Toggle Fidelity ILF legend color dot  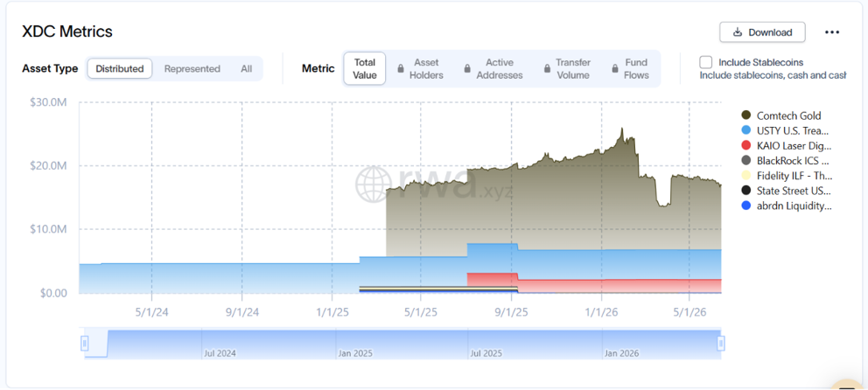pos(745,176)
